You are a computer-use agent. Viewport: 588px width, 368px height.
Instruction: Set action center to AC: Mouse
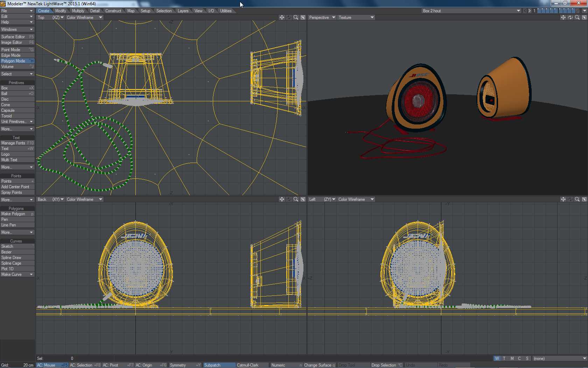[52, 365]
